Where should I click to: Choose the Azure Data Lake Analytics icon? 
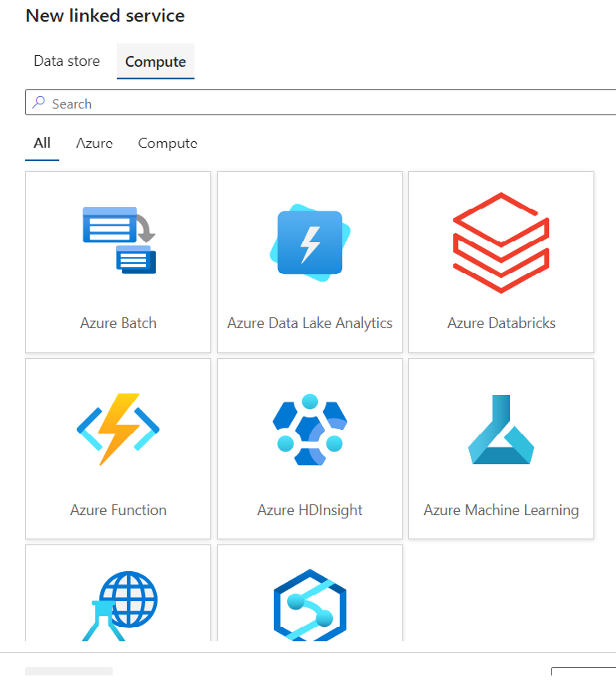310,243
